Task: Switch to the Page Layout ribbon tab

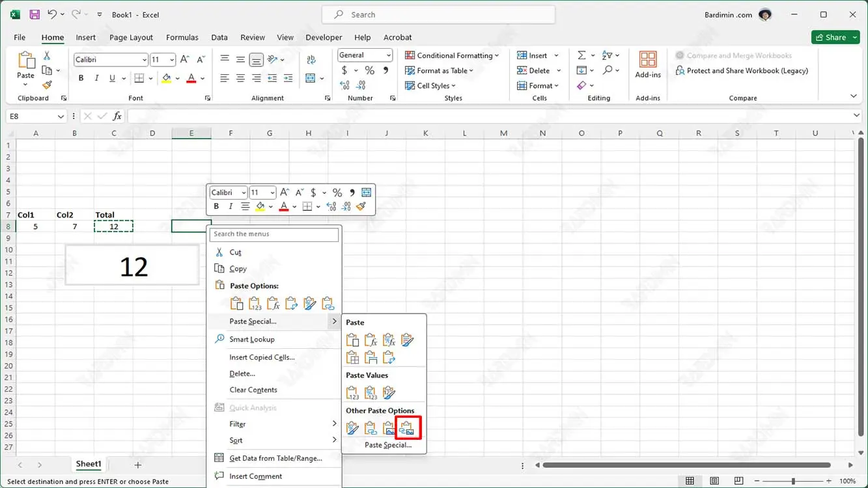Action: click(x=131, y=37)
